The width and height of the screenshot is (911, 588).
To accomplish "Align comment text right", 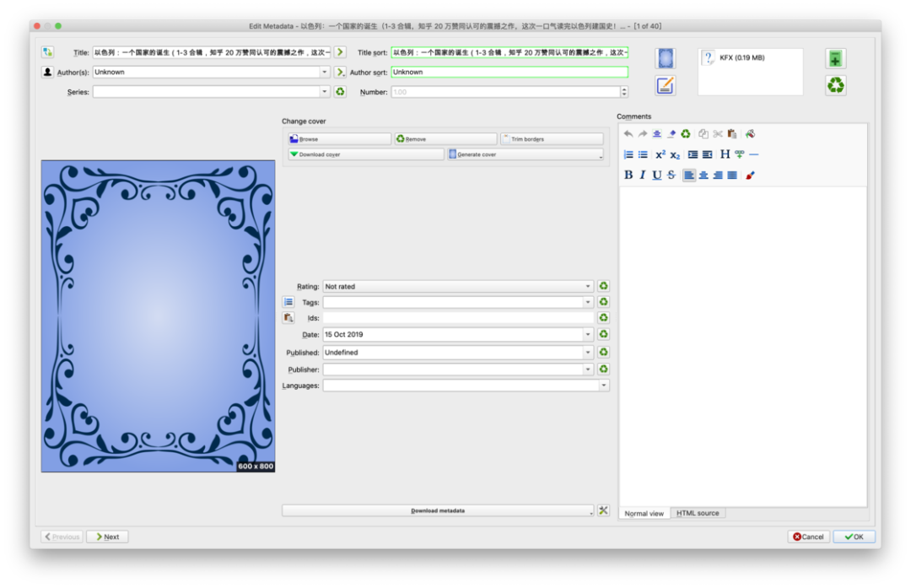I will (x=718, y=175).
